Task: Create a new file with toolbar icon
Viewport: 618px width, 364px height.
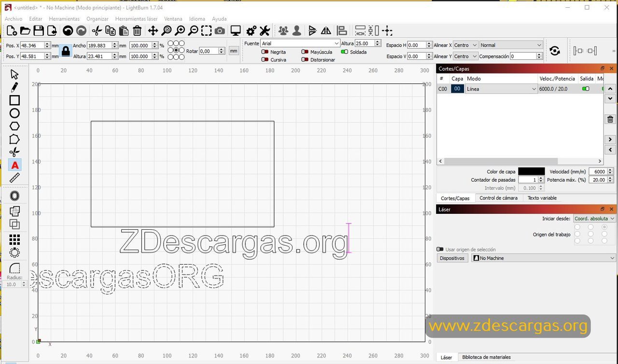Action: 12,31
